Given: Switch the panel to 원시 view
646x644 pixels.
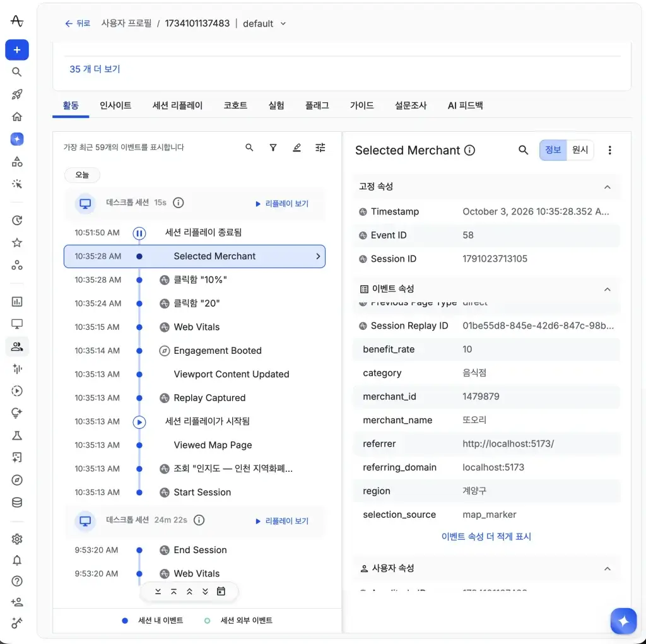Looking at the screenshot, I should tap(580, 150).
